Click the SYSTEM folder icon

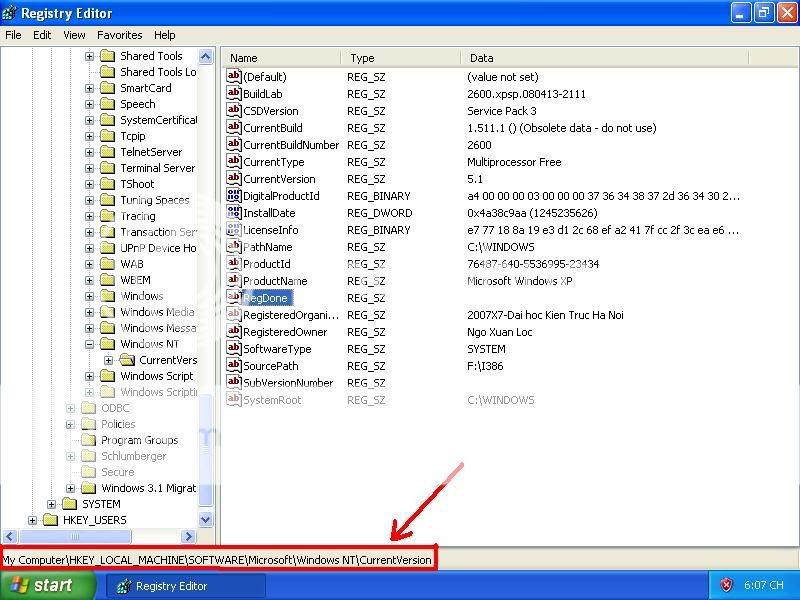click(69, 504)
